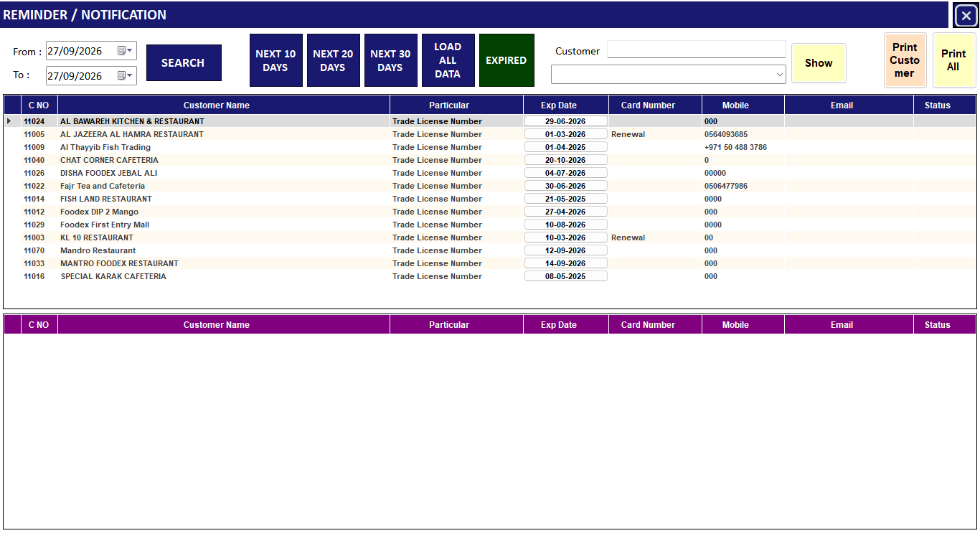The image size is (980, 551).
Task: Click the Show button
Action: pyautogui.click(x=819, y=63)
